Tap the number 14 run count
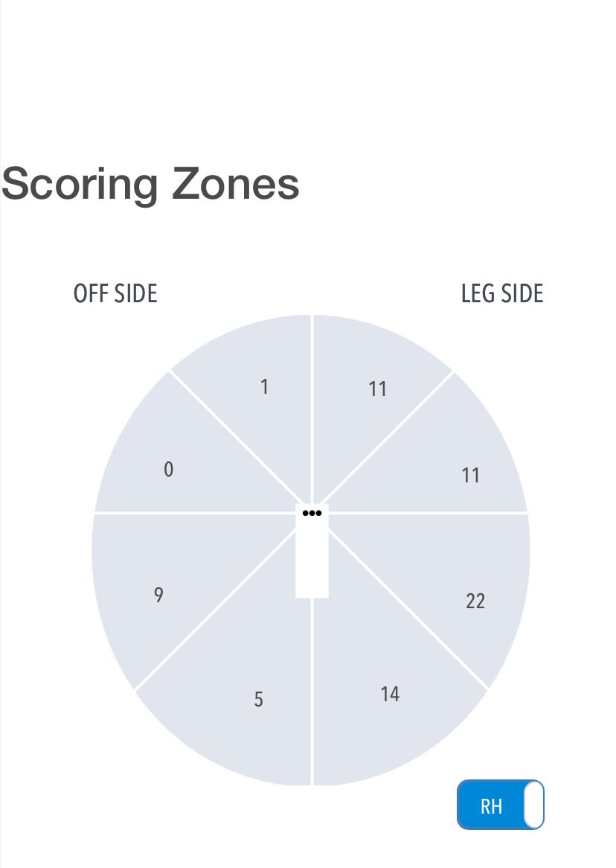The width and height of the screenshot is (616, 868). (x=390, y=695)
